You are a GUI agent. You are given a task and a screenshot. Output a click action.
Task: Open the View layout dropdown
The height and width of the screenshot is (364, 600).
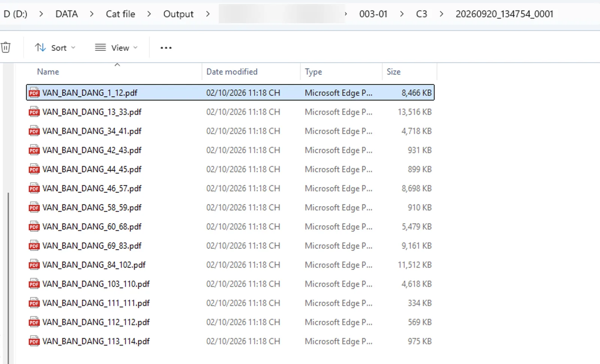point(116,48)
